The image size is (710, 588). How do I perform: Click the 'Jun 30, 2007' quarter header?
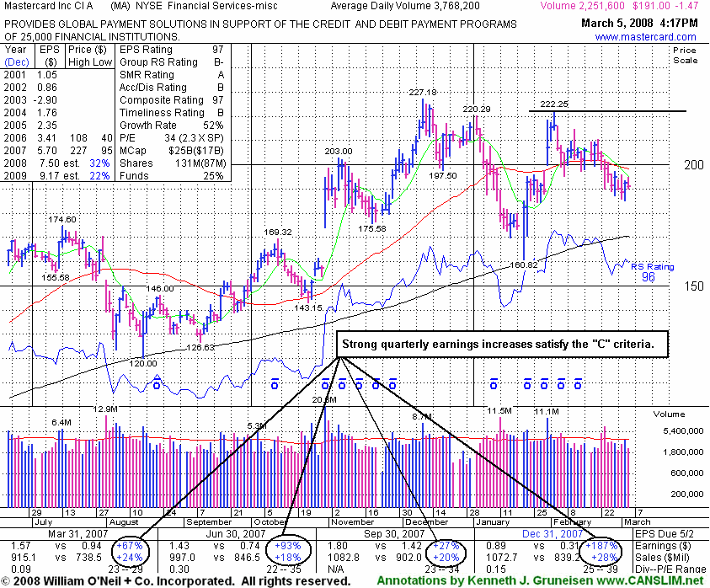point(236,534)
